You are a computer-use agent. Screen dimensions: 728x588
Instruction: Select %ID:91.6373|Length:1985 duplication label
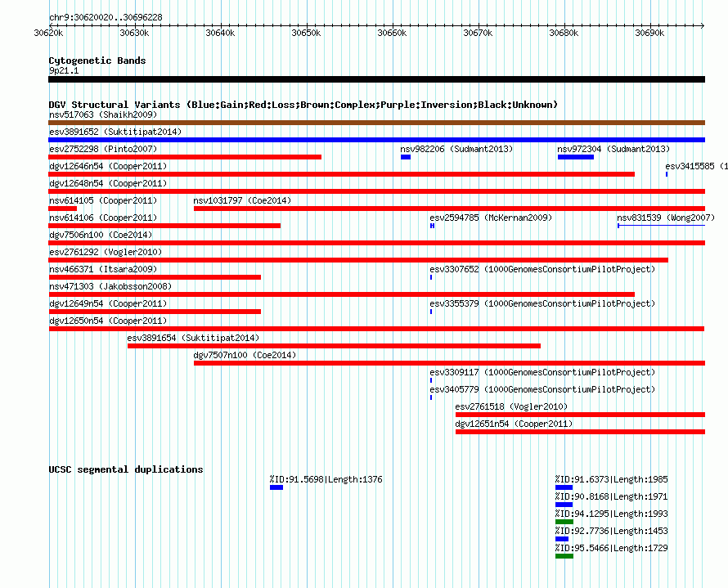coord(612,479)
